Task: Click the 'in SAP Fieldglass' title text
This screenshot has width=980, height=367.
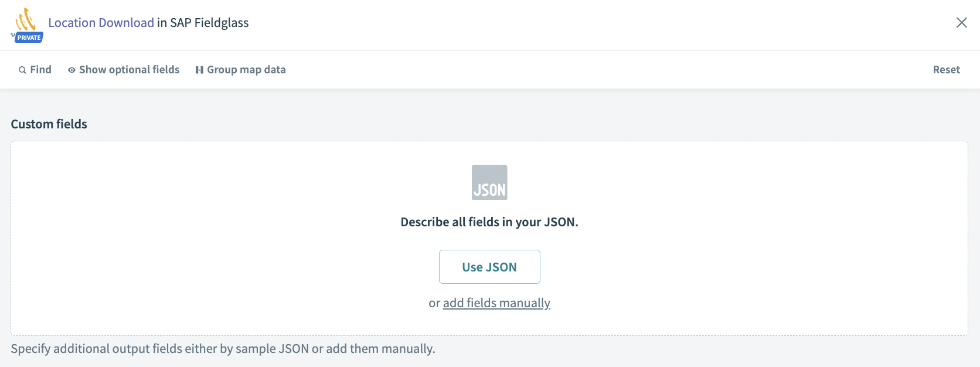Action: pyautogui.click(x=203, y=23)
